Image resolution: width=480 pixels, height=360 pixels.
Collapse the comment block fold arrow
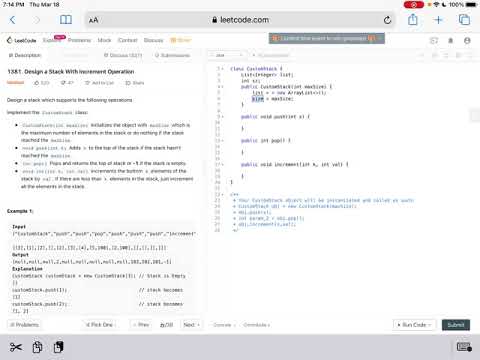click(222, 194)
